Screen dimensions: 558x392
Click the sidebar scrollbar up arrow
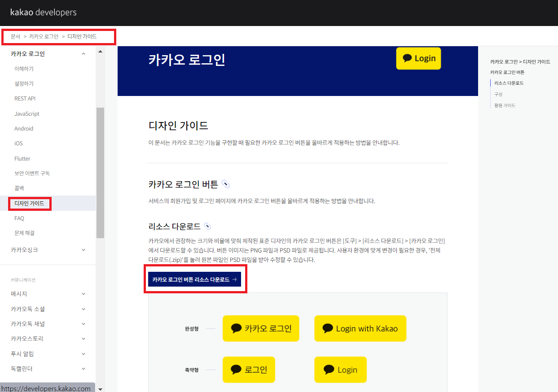click(x=100, y=52)
